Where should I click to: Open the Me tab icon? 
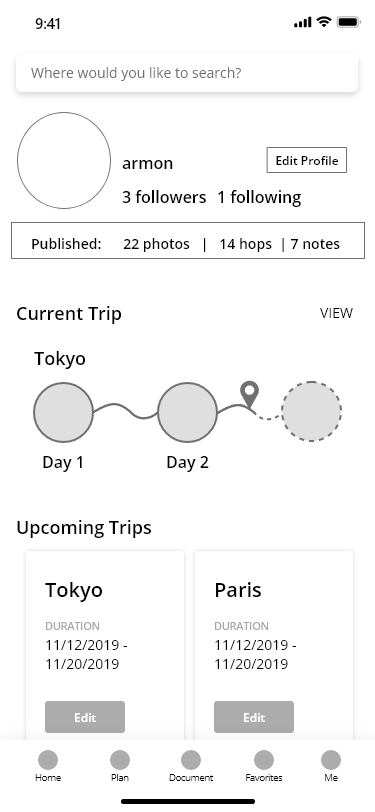tap(331, 760)
